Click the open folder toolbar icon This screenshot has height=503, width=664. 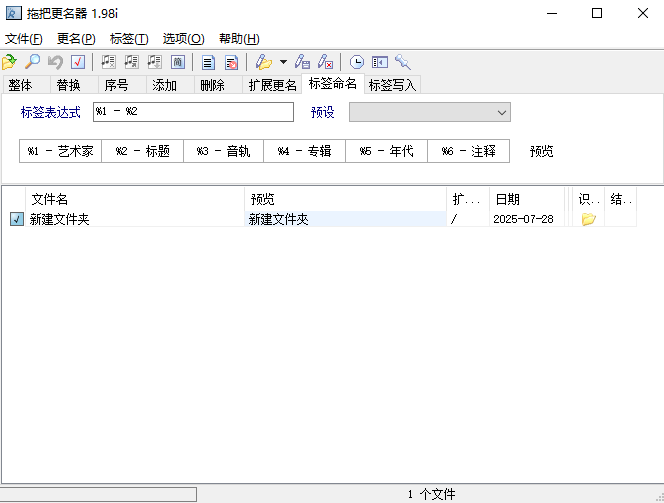pyautogui.click(x=9, y=62)
